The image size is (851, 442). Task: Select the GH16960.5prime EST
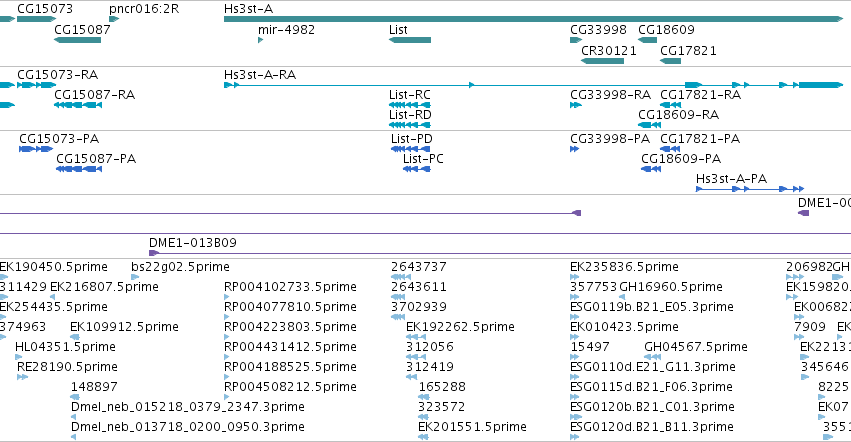tap(622, 297)
